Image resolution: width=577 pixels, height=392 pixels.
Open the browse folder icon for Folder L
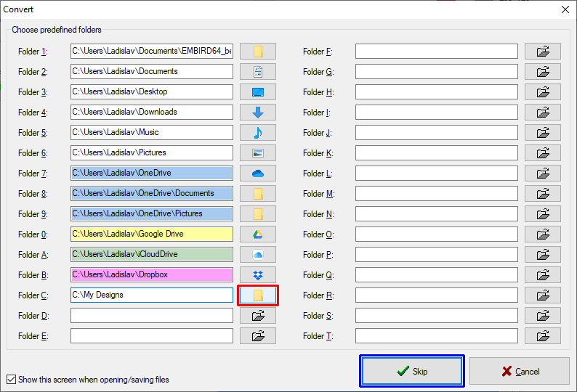tap(543, 173)
